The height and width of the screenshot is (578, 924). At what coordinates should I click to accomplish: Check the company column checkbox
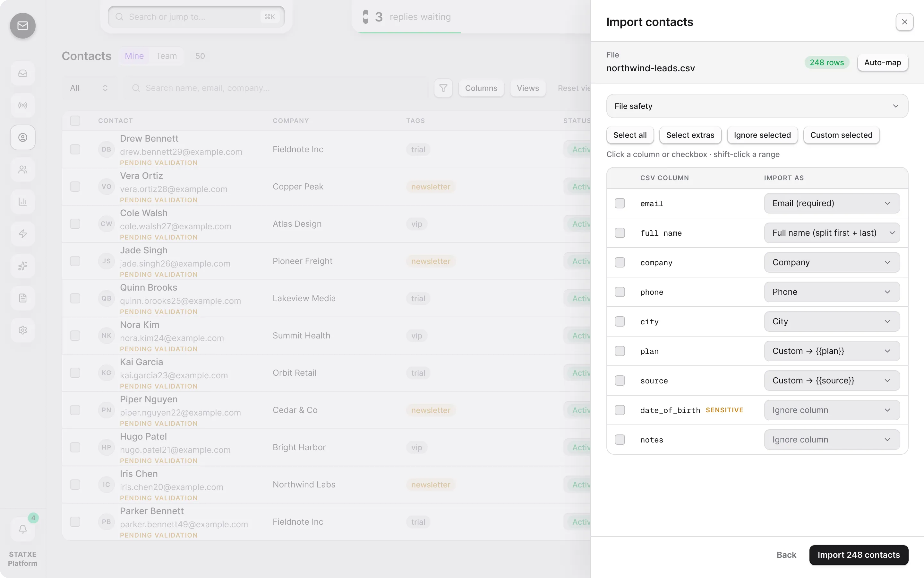point(620,262)
